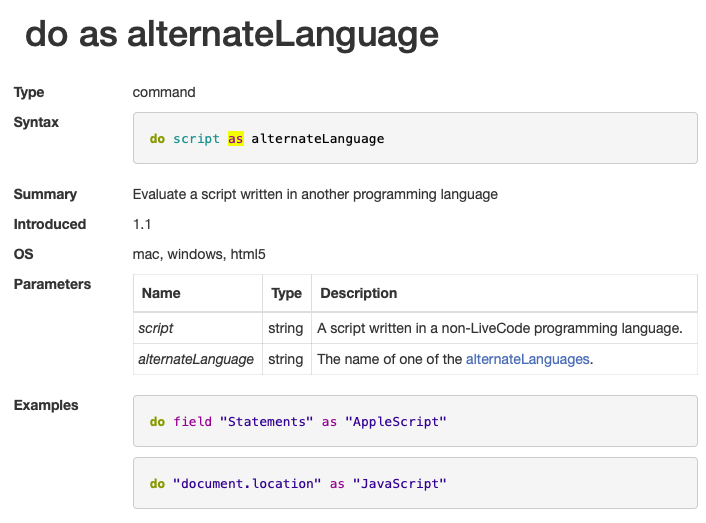
Task: Click the Examples section label
Action: (46, 405)
